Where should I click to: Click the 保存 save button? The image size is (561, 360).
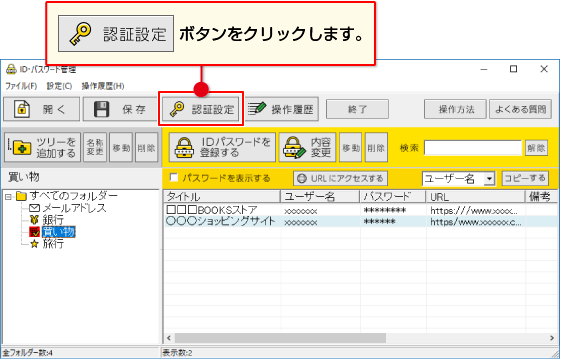[x=120, y=109]
